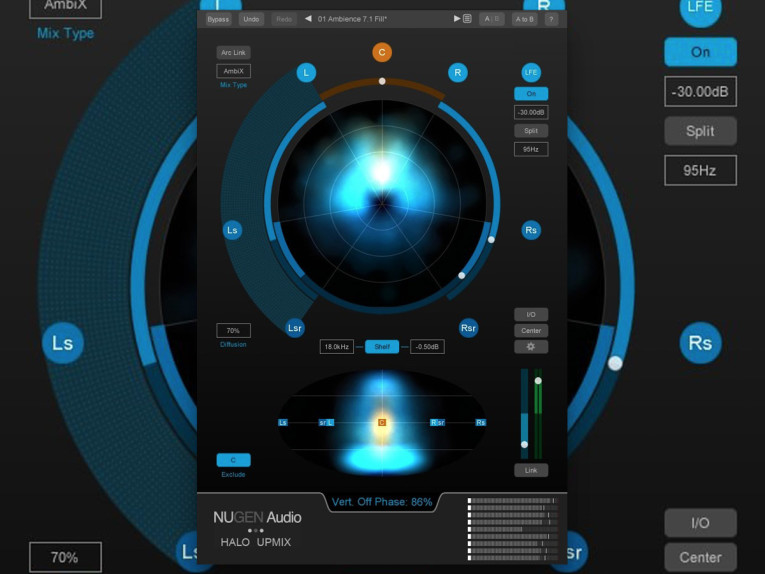Screen dimensions: 765x574
Task: Edit the -30.00dB LFE level in plugin
Action: [531, 112]
